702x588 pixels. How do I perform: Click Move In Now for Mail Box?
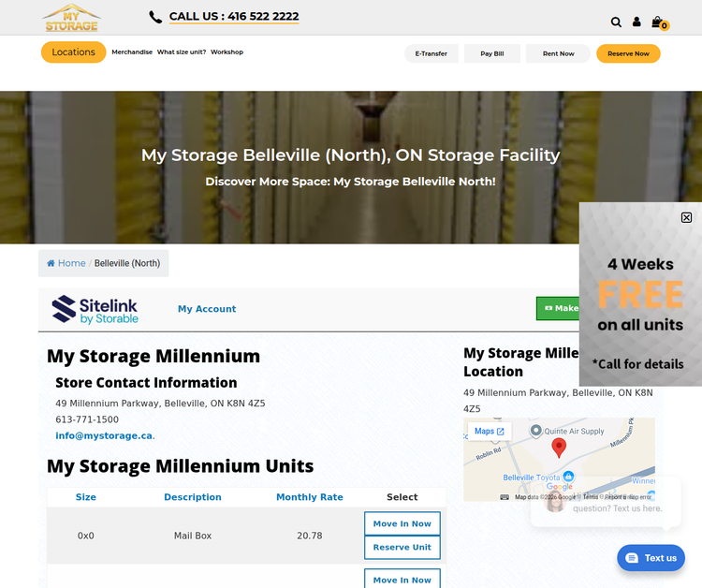[x=402, y=523]
